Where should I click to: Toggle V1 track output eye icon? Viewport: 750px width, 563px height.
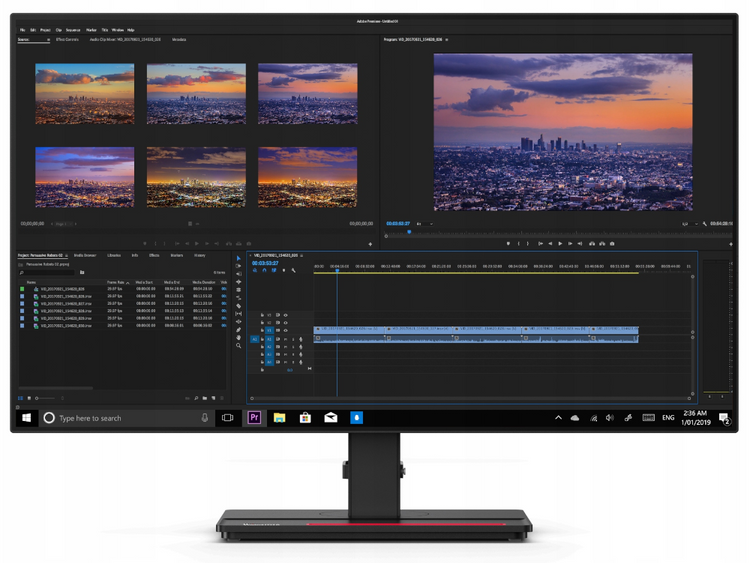tap(285, 331)
